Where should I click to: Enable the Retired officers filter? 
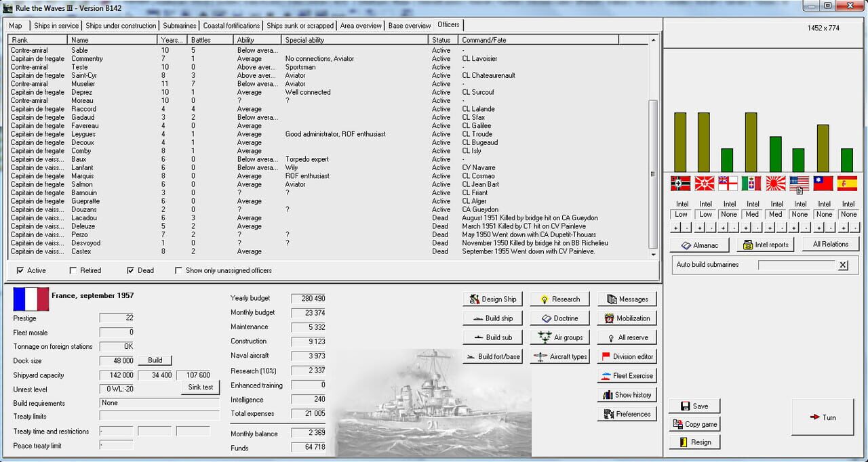pos(72,270)
